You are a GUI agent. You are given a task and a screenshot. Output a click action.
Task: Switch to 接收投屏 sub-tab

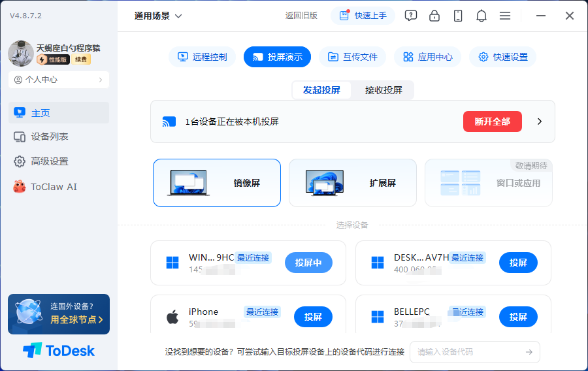(384, 90)
